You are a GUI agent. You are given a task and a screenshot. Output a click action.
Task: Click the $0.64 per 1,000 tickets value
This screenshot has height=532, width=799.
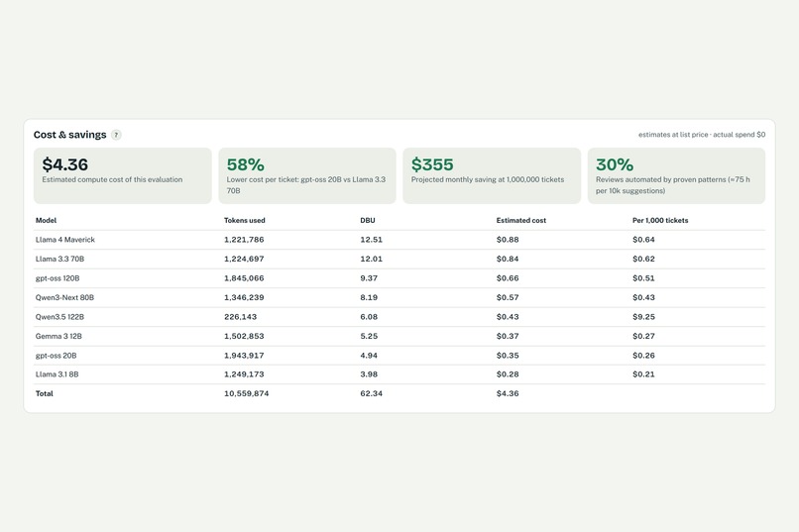643,240
